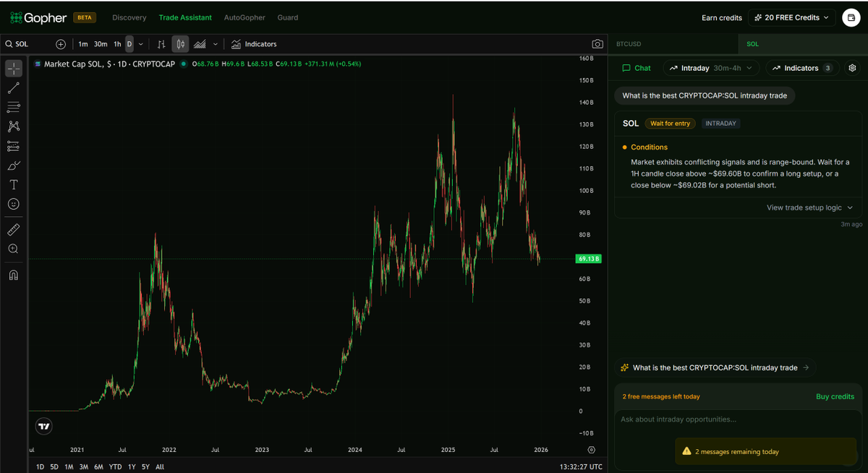Click the Buy credits link

point(835,396)
